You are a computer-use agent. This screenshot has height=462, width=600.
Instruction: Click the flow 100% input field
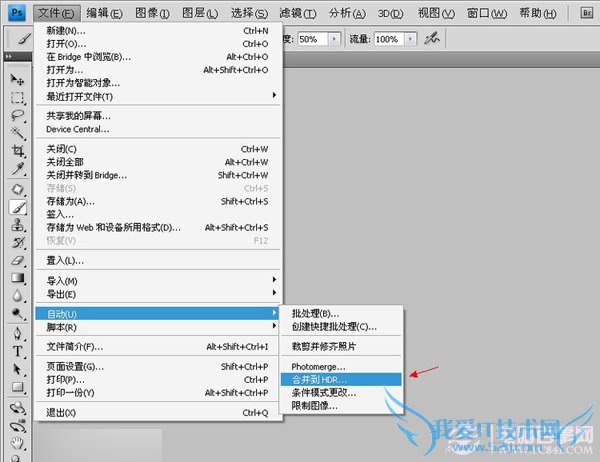pyautogui.click(x=389, y=39)
